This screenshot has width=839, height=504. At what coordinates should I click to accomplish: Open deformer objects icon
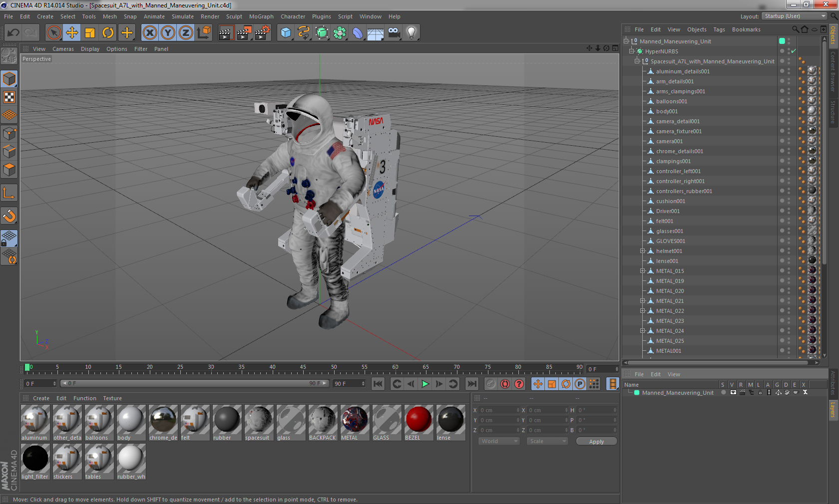click(358, 33)
